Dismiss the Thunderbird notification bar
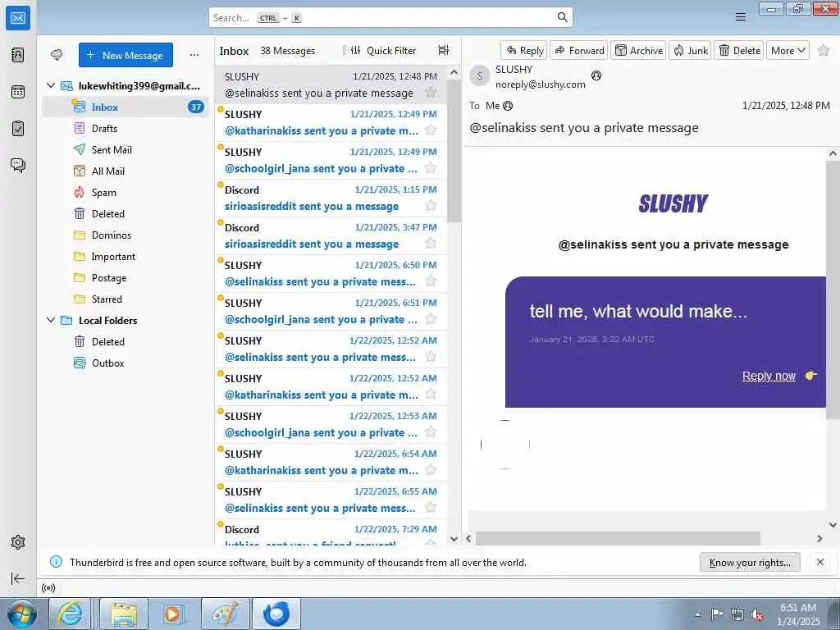840x630 pixels. click(x=819, y=562)
